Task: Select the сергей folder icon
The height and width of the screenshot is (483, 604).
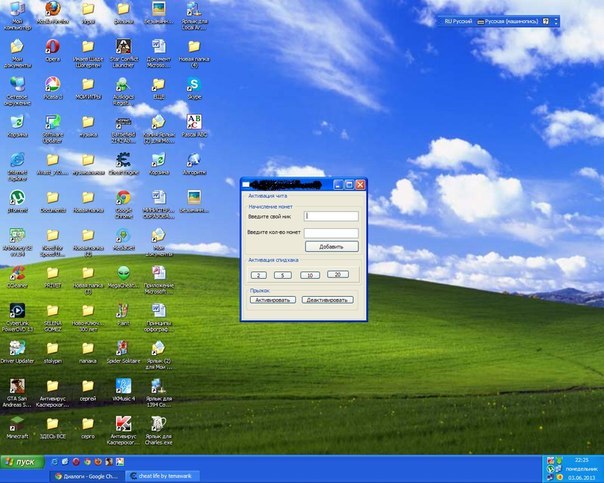Action: [88, 390]
